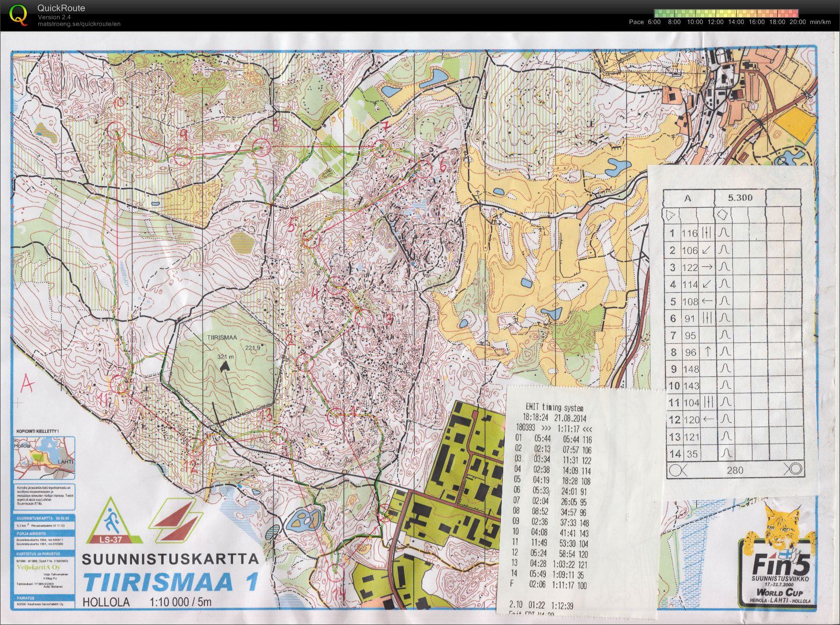Click the EMIT timing system receipt header
The image size is (840, 625).
(x=554, y=407)
